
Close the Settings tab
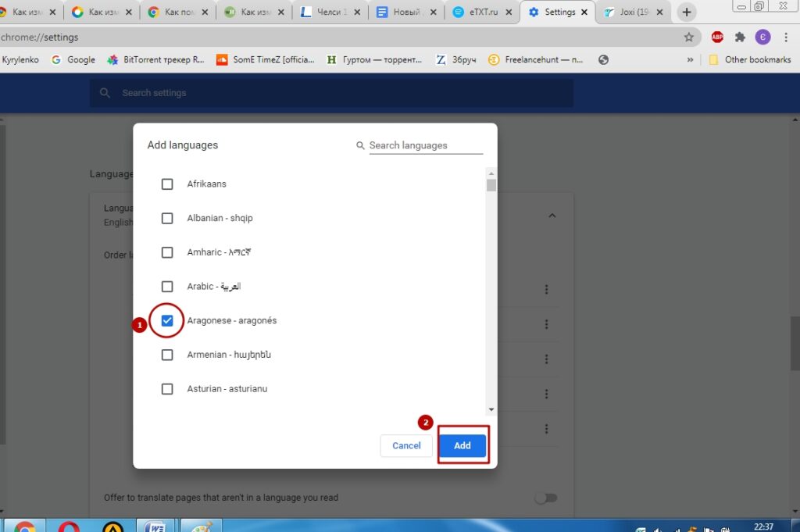(584, 12)
